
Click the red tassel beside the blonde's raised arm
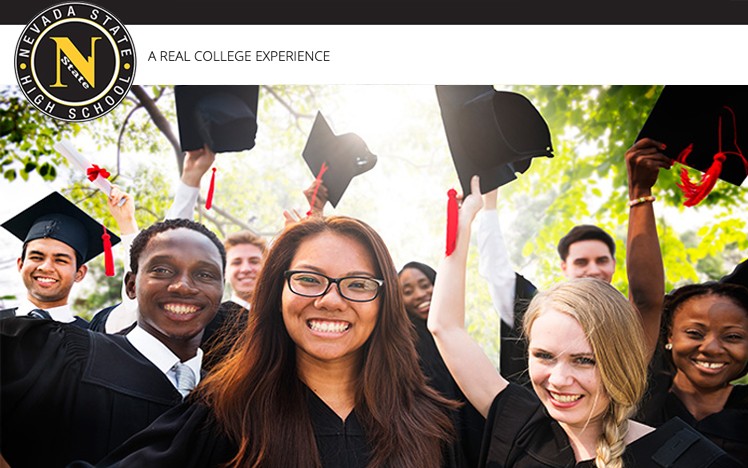click(x=452, y=222)
